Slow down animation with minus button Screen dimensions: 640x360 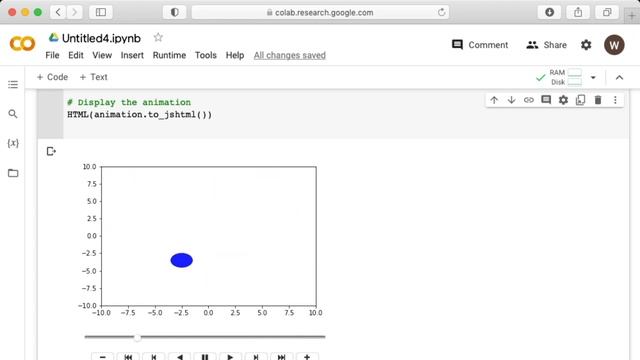102,357
